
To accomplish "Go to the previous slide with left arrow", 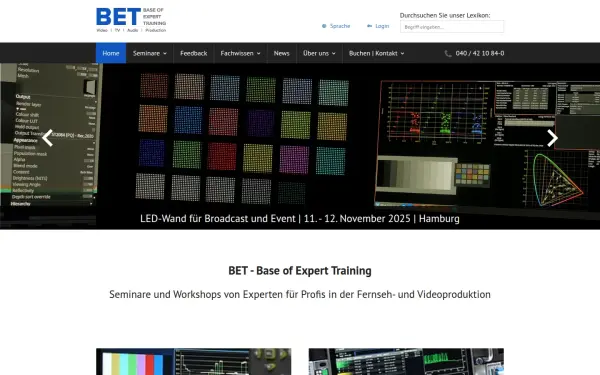I will pos(47,138).
